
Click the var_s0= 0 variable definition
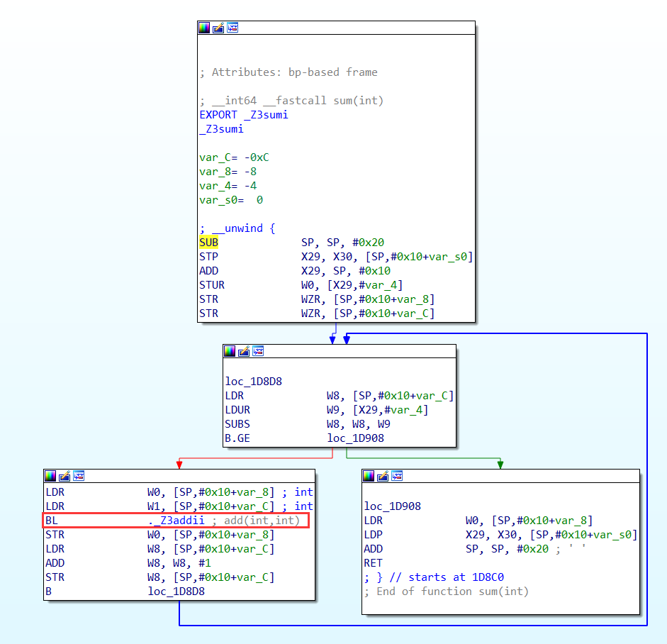[x=231, y=200]
